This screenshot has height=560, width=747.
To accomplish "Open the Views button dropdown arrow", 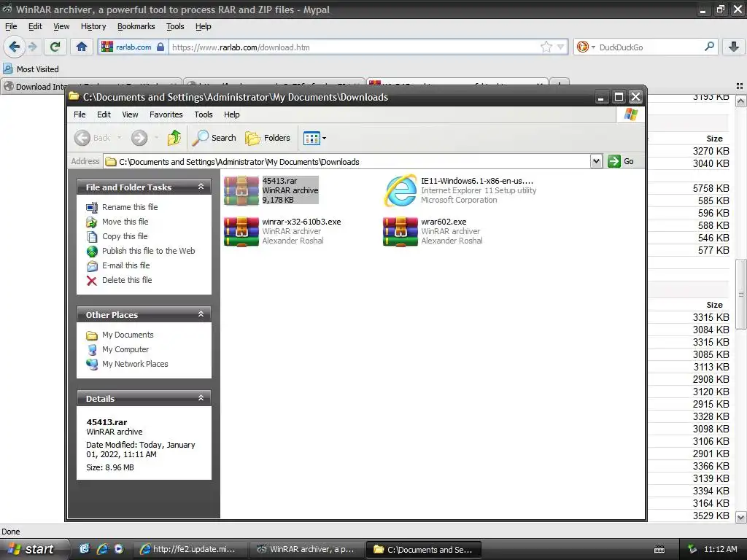I will point(325,139).
